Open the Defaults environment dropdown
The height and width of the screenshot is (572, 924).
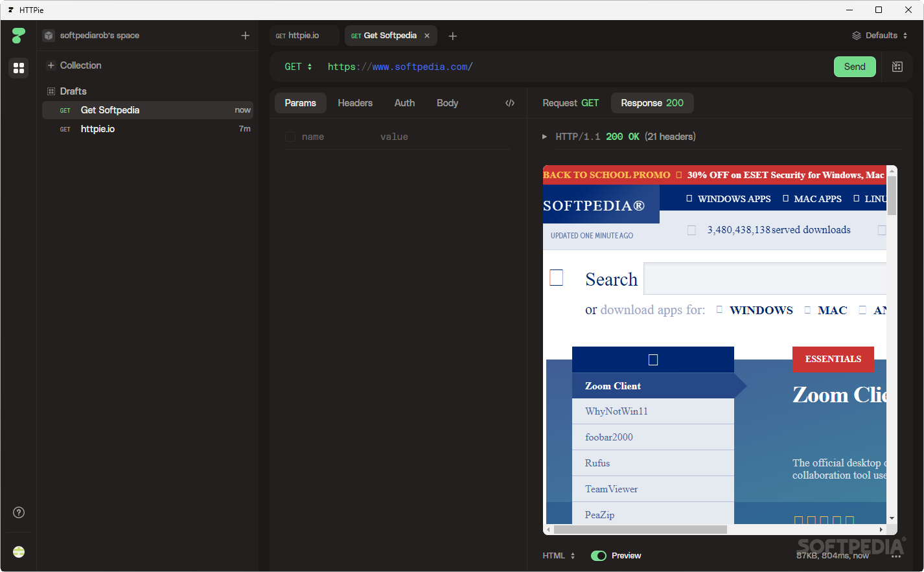pos(880,36)
